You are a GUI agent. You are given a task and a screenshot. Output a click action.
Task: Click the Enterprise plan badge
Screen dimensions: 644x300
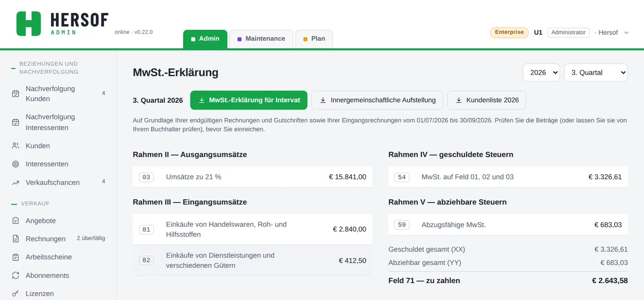click(509, 32)
